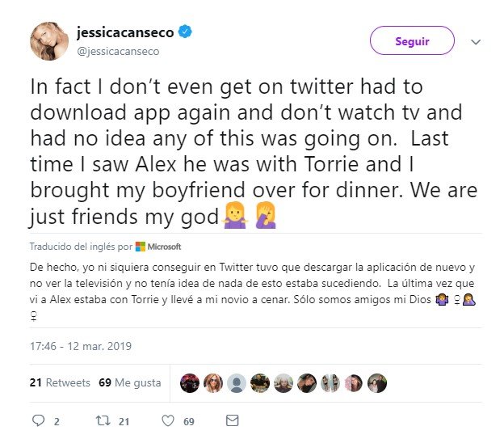Click the retweet arrows icon
This screenshot has height=439, width=504.
tap(103, 420)
